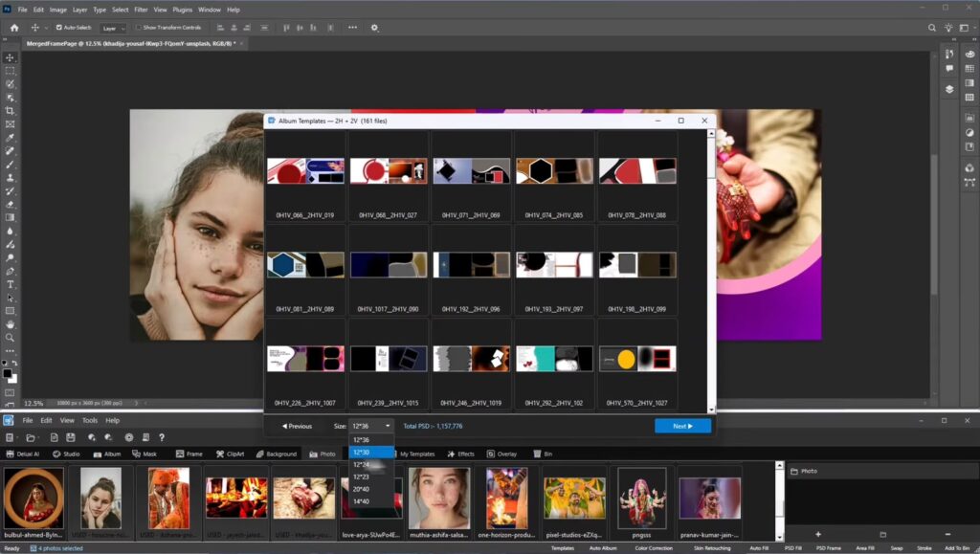This screenshot has width=980, height=554.
Task: Select template 0H1V_1017__2H1V_090 thumbnail
Action: coord(389,265)
